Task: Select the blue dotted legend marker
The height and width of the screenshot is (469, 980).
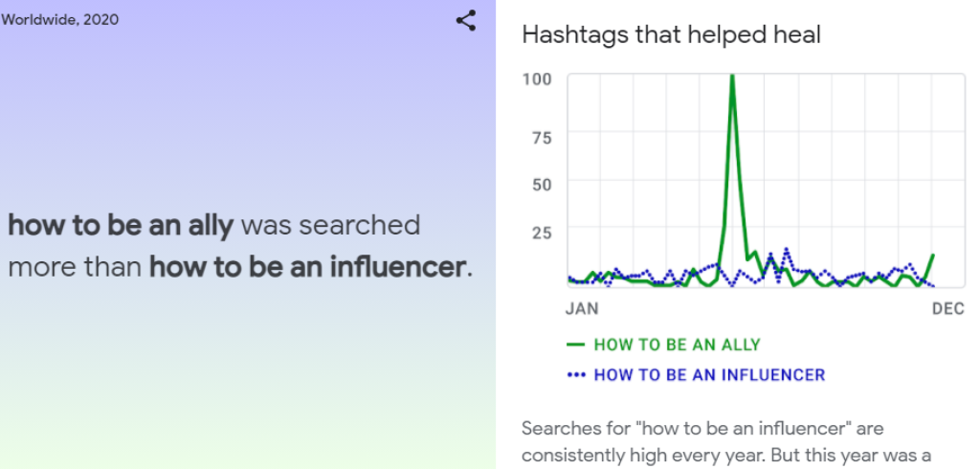Action: pos(575,375)
